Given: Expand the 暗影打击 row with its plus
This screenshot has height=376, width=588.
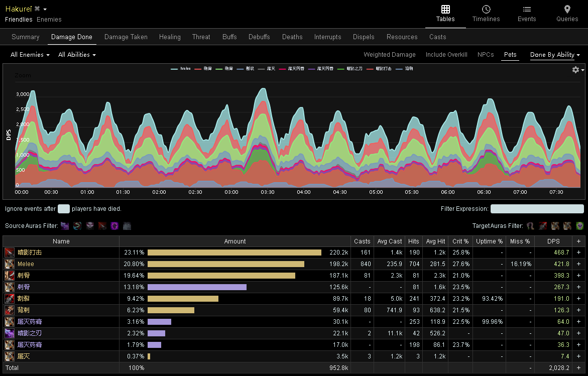Looking at the screenshot, I should [578, 253].
